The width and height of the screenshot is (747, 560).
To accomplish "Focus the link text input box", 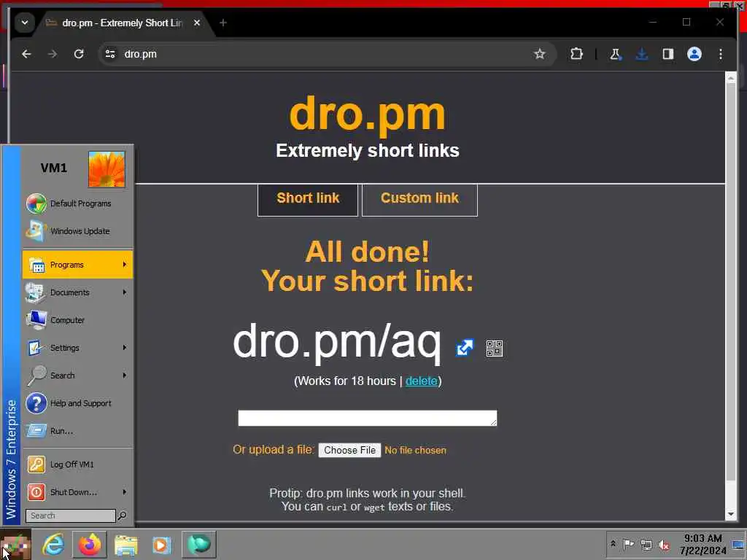I will pyautogui.click(x=368, y=418).
